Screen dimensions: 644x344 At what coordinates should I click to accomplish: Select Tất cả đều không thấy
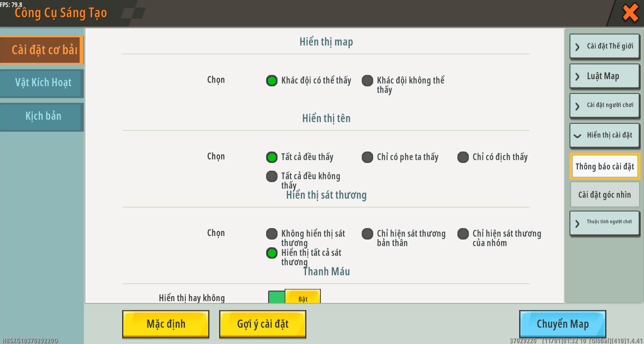(x=272, y=176)
